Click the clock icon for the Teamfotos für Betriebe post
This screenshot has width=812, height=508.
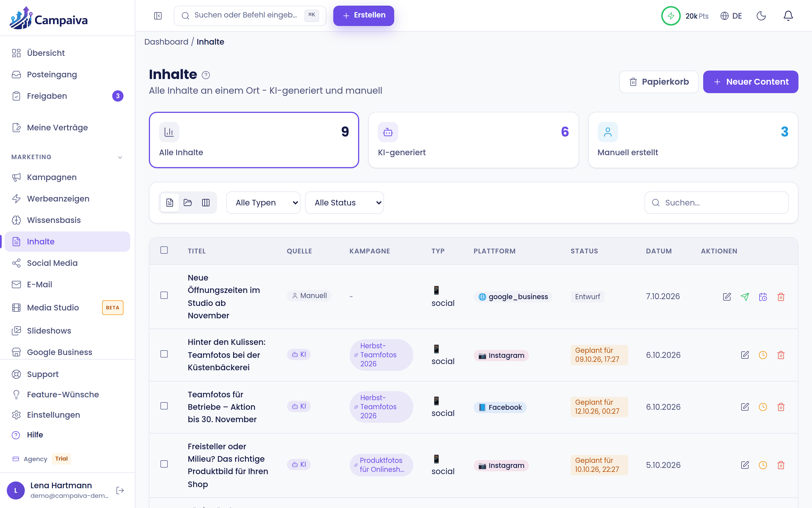click(x=763, y=407)
